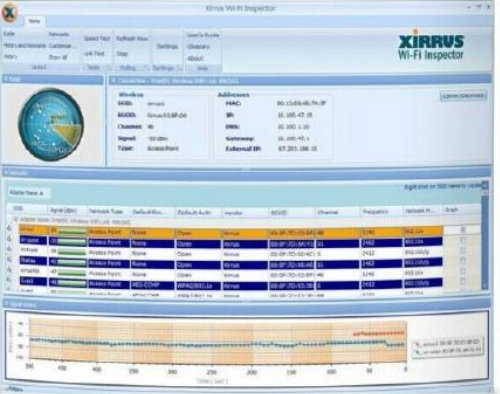The image size is (500, 394).
Task: Enable Graph checkbox on third network row
Action: [463, 250]
